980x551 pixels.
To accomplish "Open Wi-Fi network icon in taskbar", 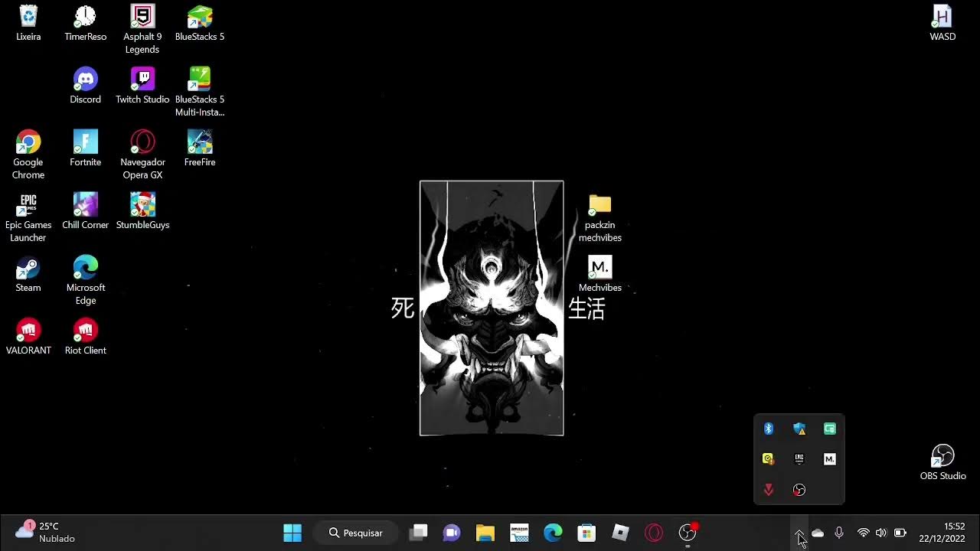I will tap(863, 533).
